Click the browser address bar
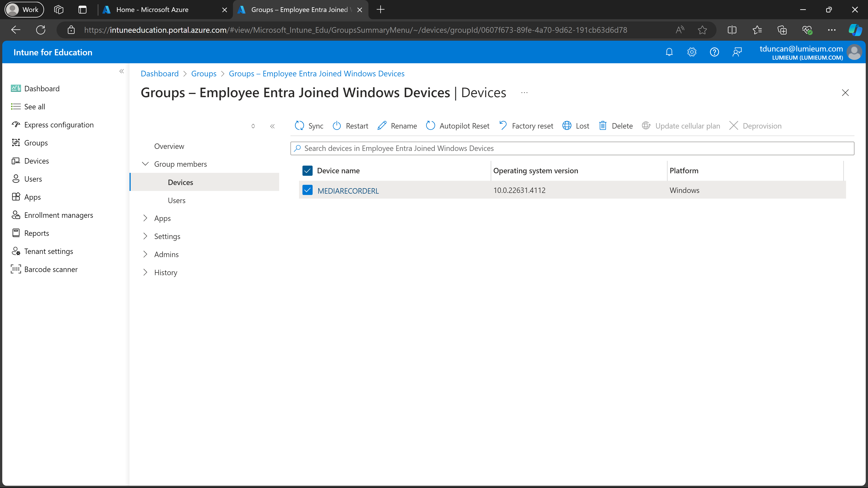This screenshot has height=488, width=868. click(x=356, y=30)
